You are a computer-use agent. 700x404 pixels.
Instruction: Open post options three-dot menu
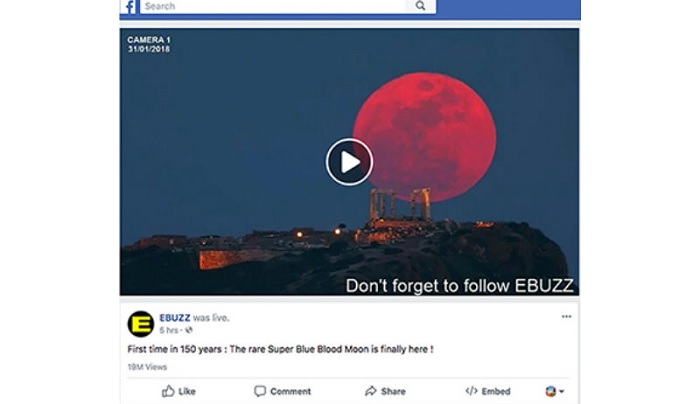pos(567,317)
